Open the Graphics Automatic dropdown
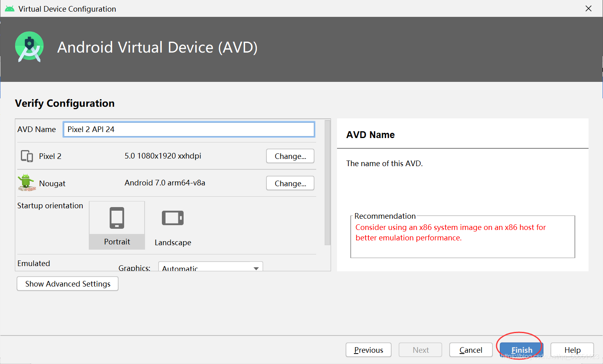603x364 pixels. [x=211, y=267]
